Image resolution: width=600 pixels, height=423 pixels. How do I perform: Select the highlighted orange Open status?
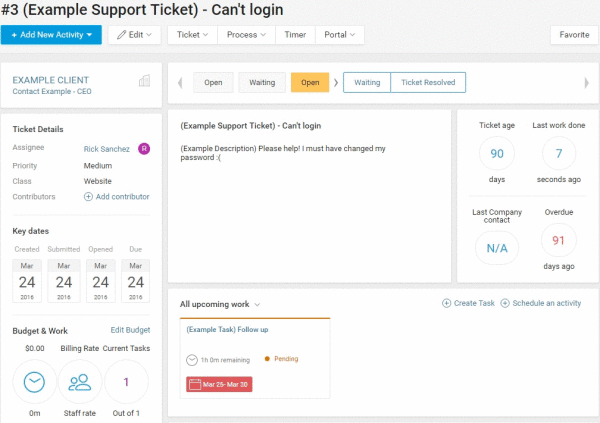[310, 82]
